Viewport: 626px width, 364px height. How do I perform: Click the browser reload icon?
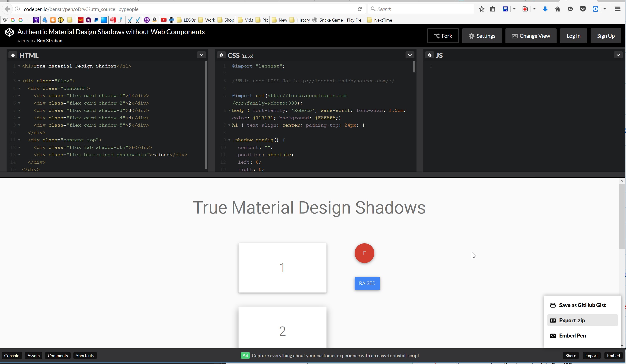pos(360,9)
